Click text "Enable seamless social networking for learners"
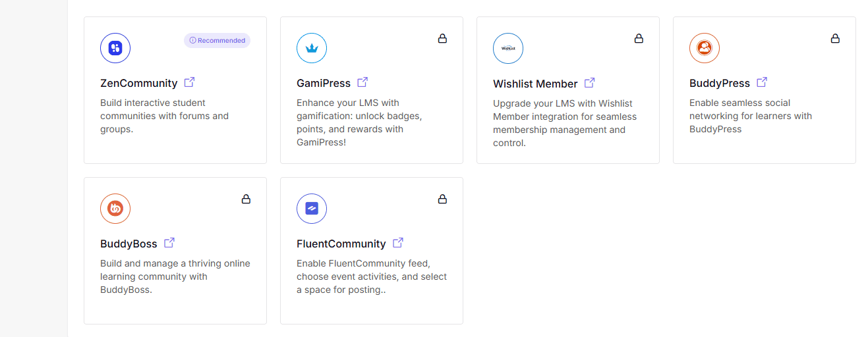Screen dimensions: 868x337 tap(751, 109)
